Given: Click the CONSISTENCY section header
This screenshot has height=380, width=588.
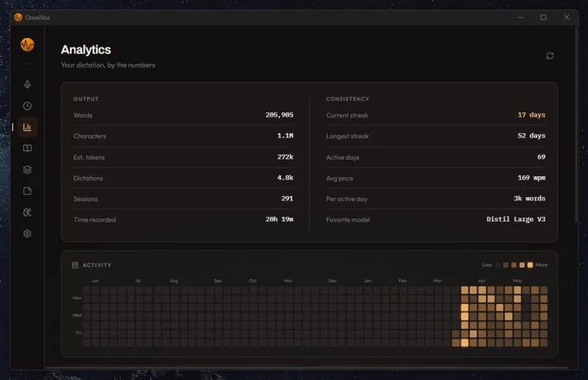Looking at the screenshot, I should [x=348, y=98].
